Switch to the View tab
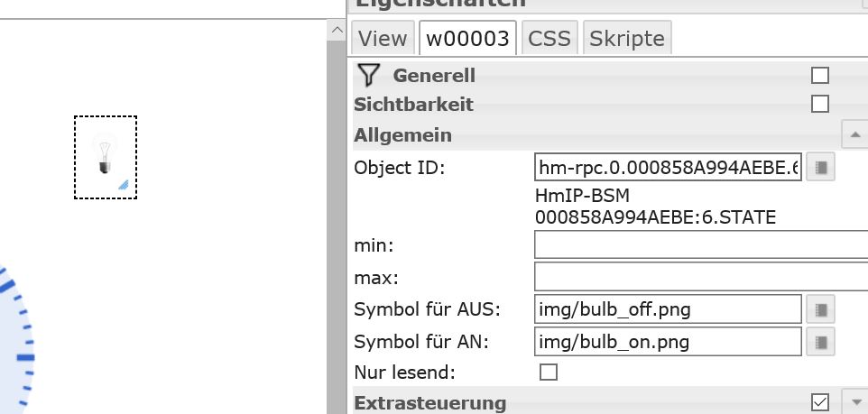Viewport: 868px width, 414px height. 383,39
